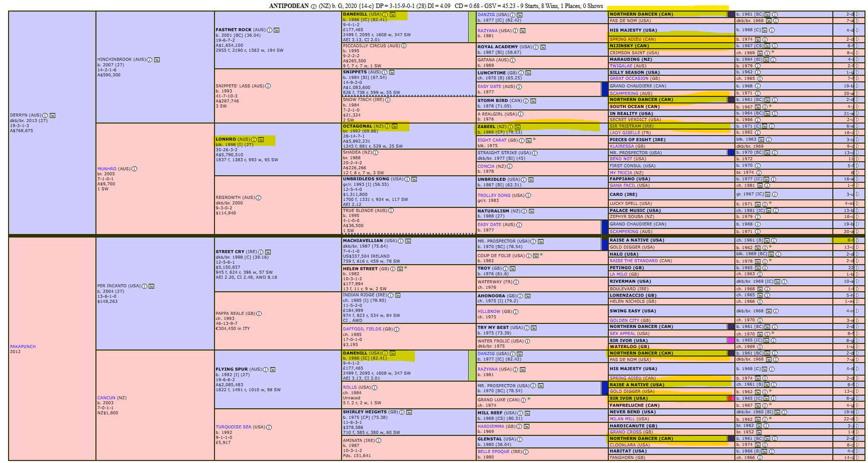The image size is (868, 463).
Task: Click the photo icon beside ZABEEL (NZ)
Action: [517, 127]
